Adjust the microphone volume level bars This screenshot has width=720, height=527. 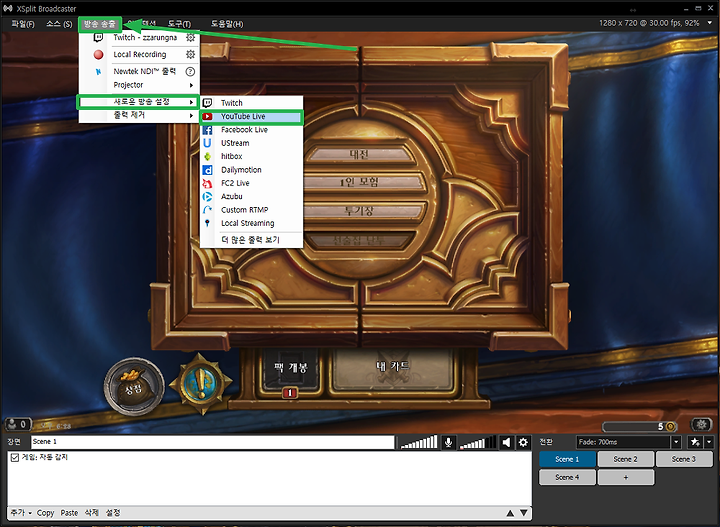(x=419, y=443)
